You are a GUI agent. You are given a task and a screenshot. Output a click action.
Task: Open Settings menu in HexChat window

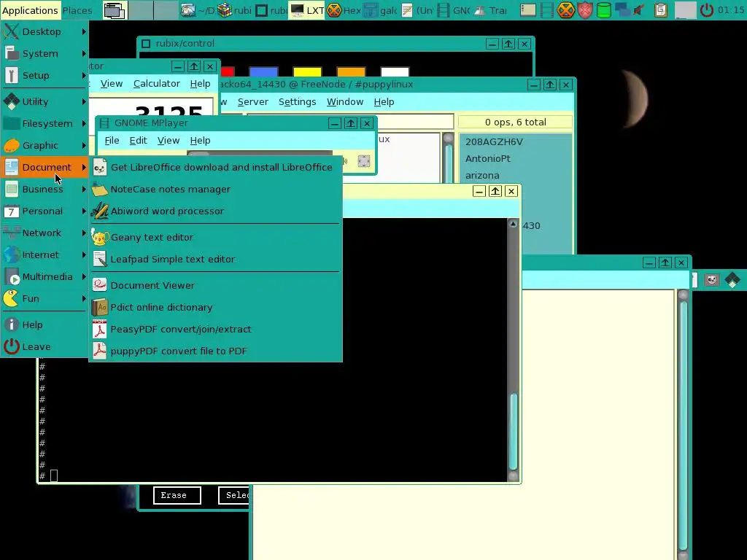pyautogui.click(x=297, y=102)
